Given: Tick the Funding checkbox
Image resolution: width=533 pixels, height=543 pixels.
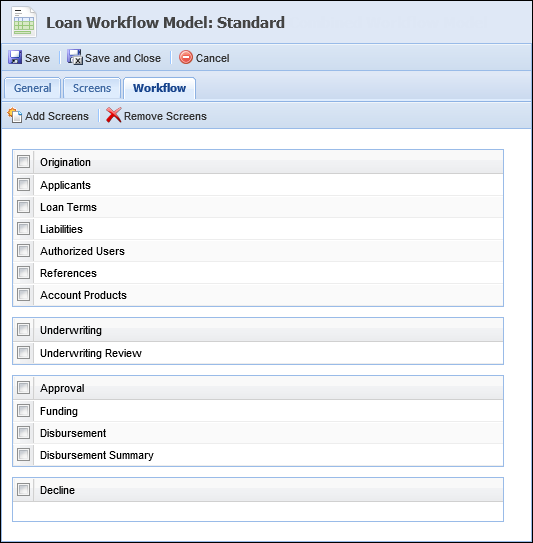Looking at the screenshot, I should click(x=24, y=411).
